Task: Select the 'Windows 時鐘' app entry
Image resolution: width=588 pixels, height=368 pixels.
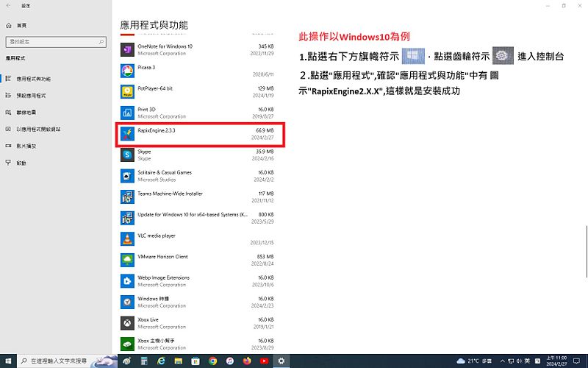Action: coord(198,302)
